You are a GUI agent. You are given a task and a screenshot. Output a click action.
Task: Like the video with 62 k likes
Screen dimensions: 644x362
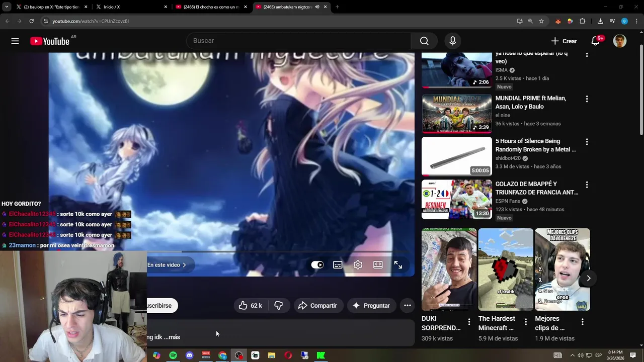coord(250,306)
